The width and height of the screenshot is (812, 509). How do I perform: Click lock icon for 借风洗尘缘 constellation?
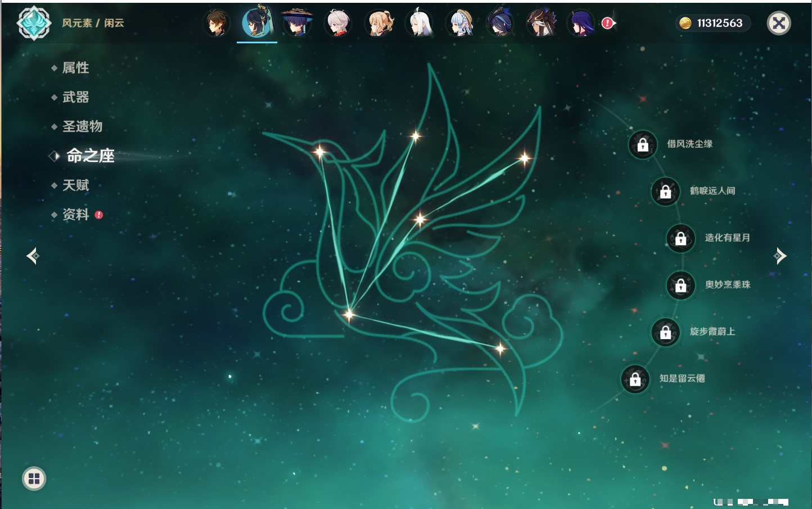[x=643, y=145]
